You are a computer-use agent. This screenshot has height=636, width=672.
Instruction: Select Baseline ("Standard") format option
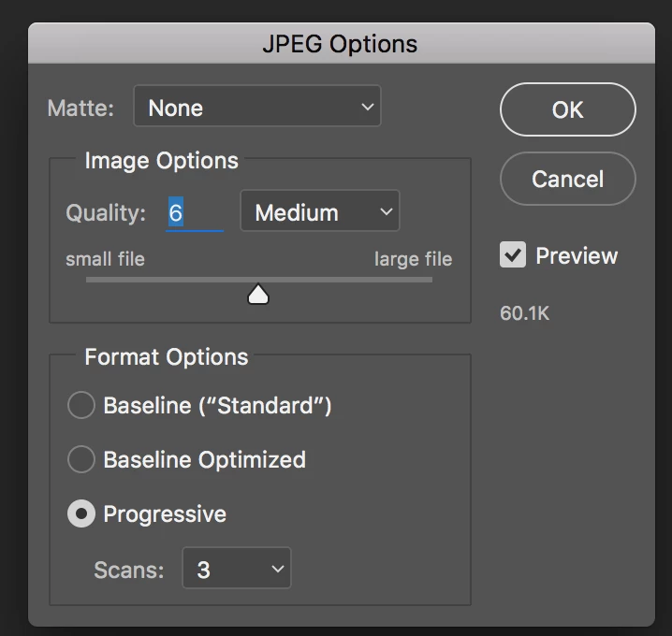tap(81, 405)
